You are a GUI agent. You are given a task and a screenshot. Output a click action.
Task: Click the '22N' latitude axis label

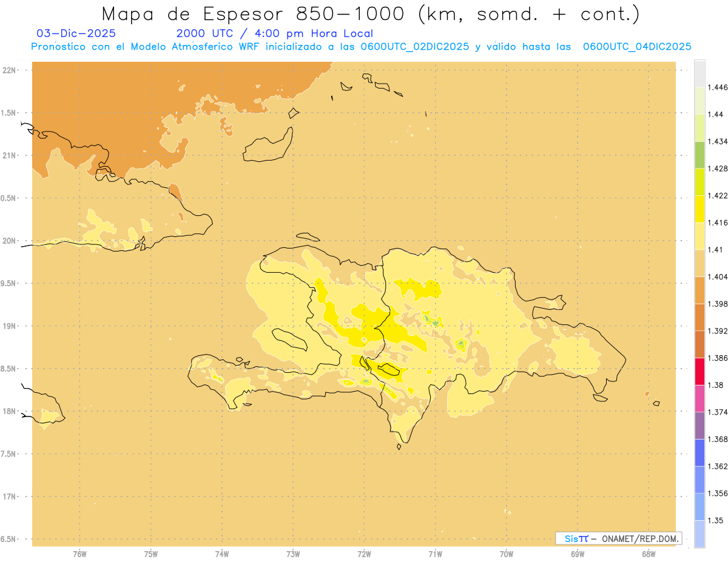point(10,70)
